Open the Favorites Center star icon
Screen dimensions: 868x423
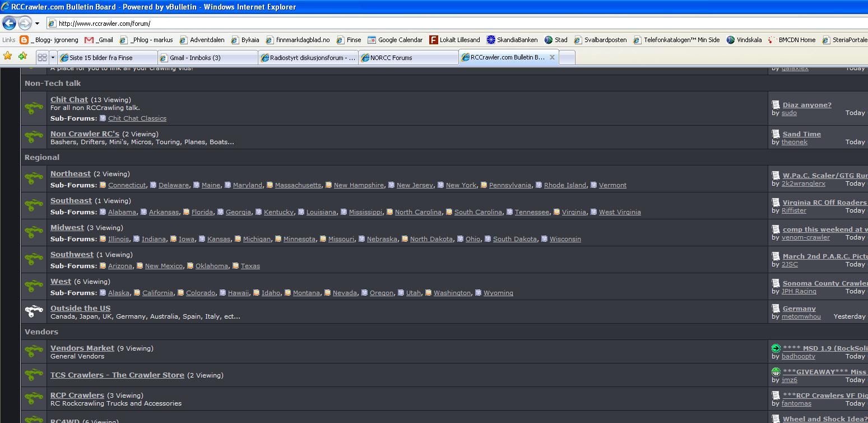[x=8, y=56]
